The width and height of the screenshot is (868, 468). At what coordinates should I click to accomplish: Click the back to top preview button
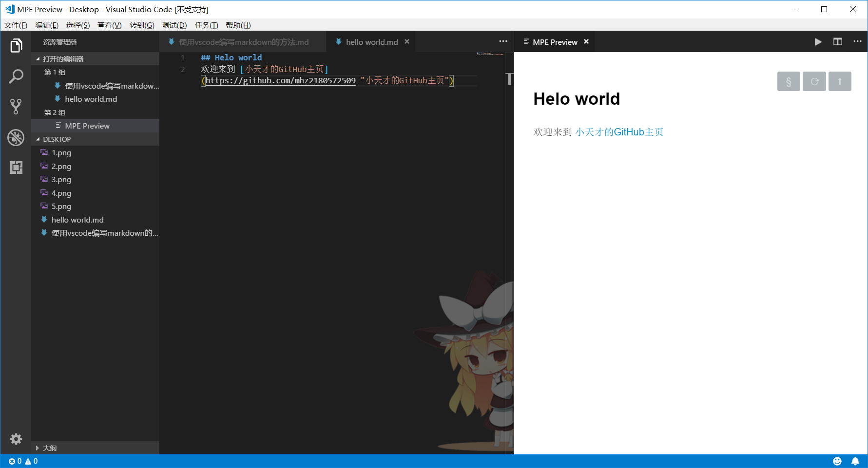point(840,81)
